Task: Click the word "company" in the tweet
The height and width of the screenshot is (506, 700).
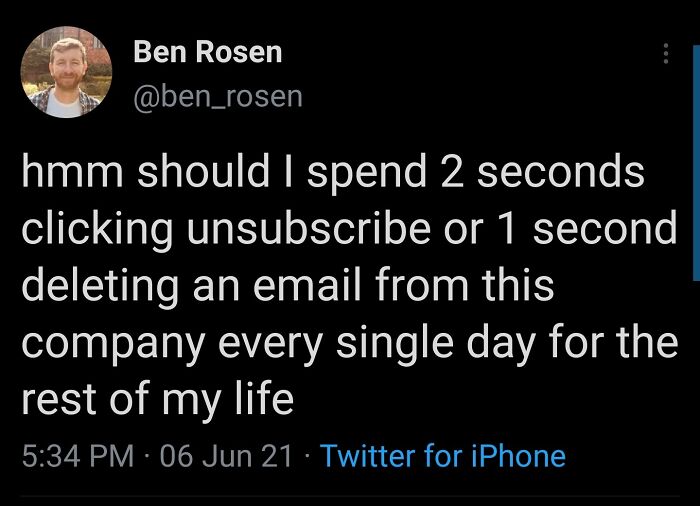Action: (106, 344)
